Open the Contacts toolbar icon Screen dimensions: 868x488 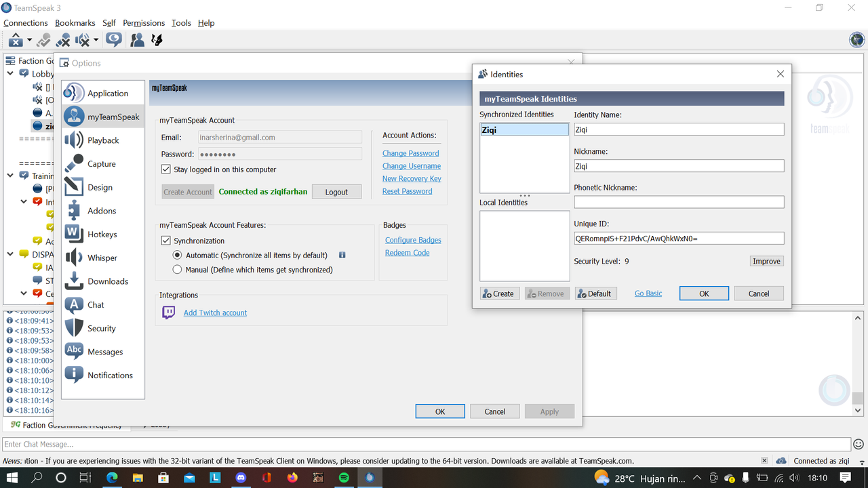point(137,40)
